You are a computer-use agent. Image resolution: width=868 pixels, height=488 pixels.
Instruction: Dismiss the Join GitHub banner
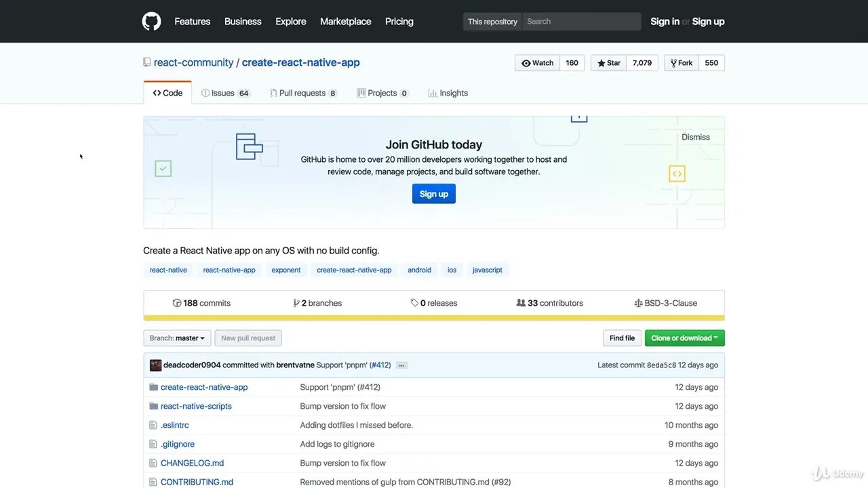point(696,137)
